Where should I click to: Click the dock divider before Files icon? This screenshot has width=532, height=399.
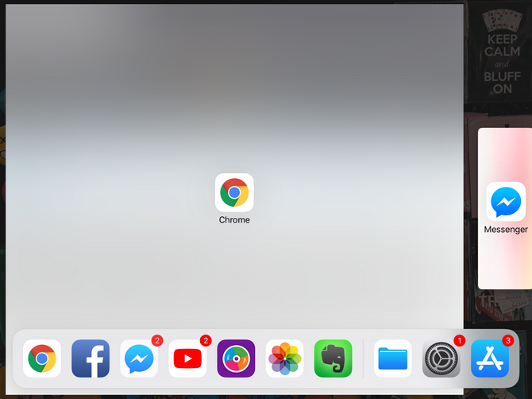click(x=363, y=358)
